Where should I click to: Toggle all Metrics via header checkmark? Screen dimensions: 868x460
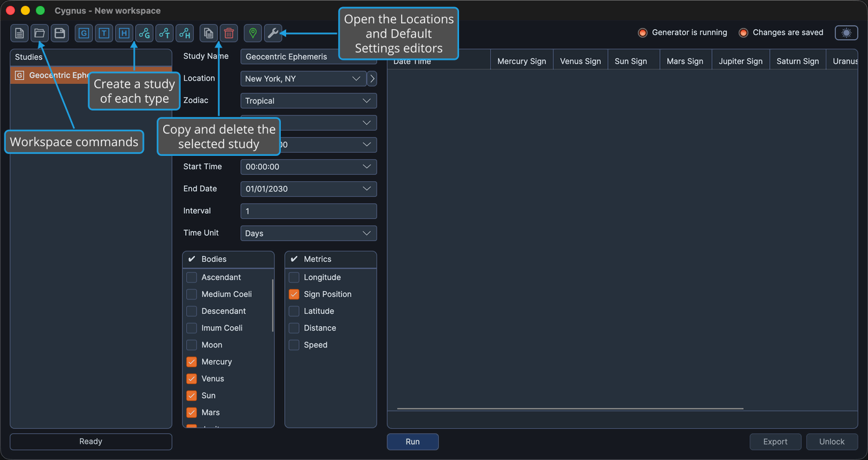coord(294,259)
